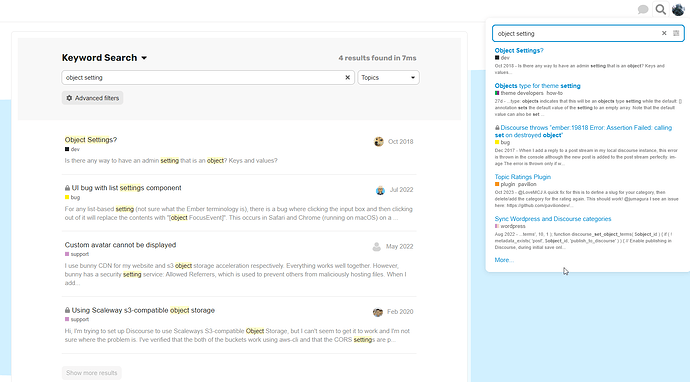
Task: Clear the main keyword search field
Action: tap(347, 77)
